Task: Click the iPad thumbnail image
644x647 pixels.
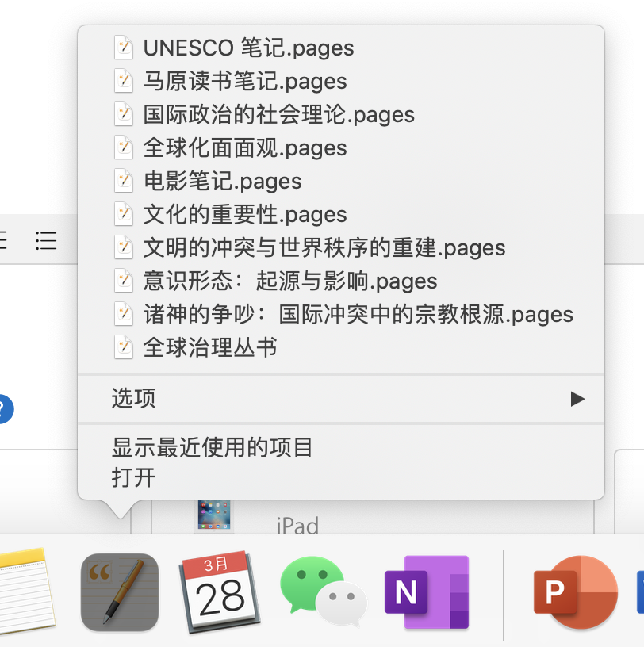Action: tap(214, 515)
